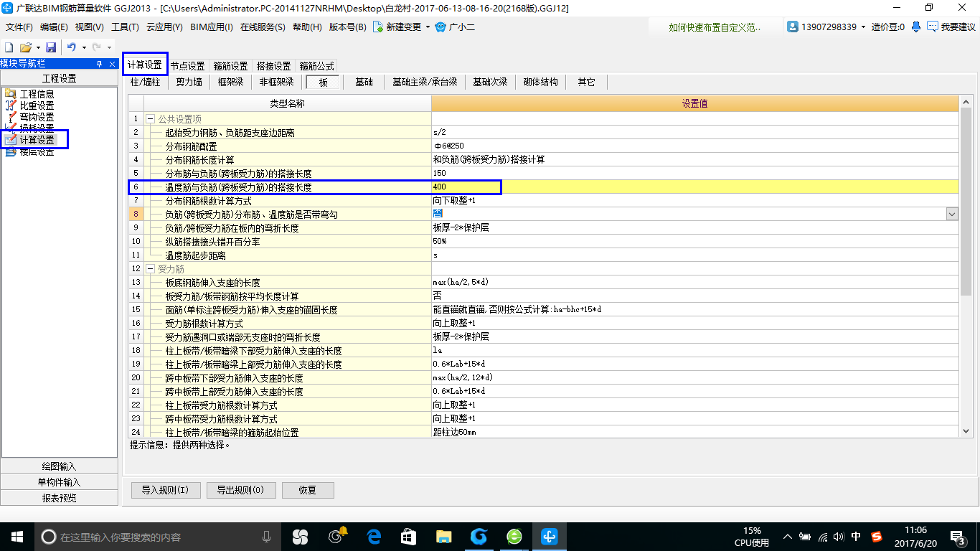Click the 楼层设置 icon
Image resolution: width=980 pixels, height=551 pixels.
10,151
